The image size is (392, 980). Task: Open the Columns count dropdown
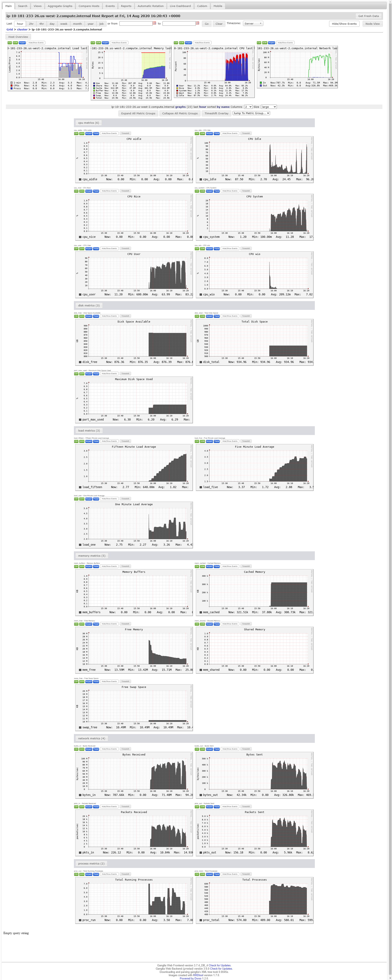[248, 107]
